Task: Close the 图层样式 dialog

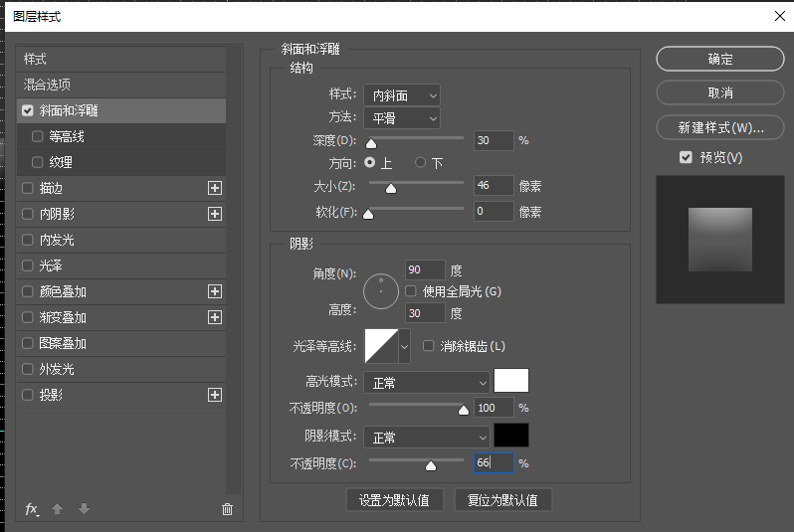Action: click(x=780, y=16)
